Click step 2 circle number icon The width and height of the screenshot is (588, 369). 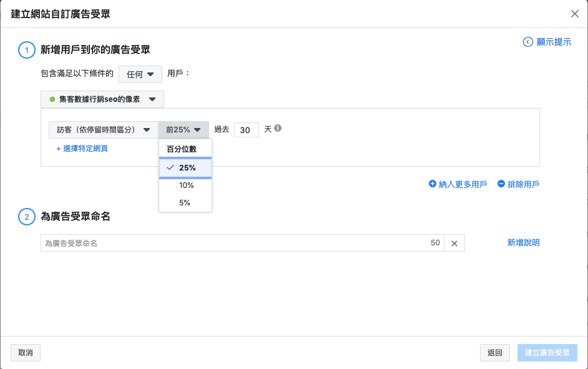tap(27, 217)
